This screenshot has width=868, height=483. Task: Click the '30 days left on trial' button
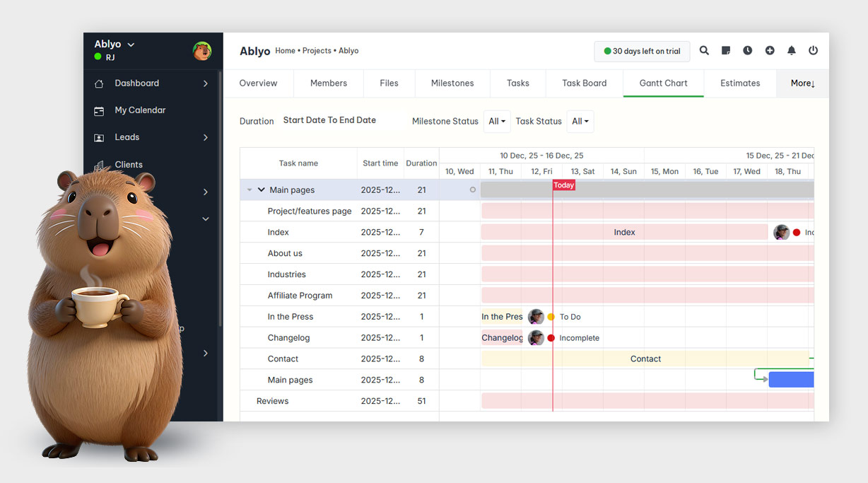641,51
